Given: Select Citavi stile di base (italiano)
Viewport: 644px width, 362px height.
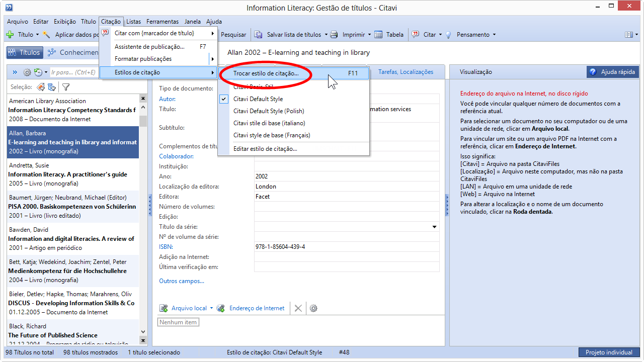Looking at the screenshot, I should point(293,123).
